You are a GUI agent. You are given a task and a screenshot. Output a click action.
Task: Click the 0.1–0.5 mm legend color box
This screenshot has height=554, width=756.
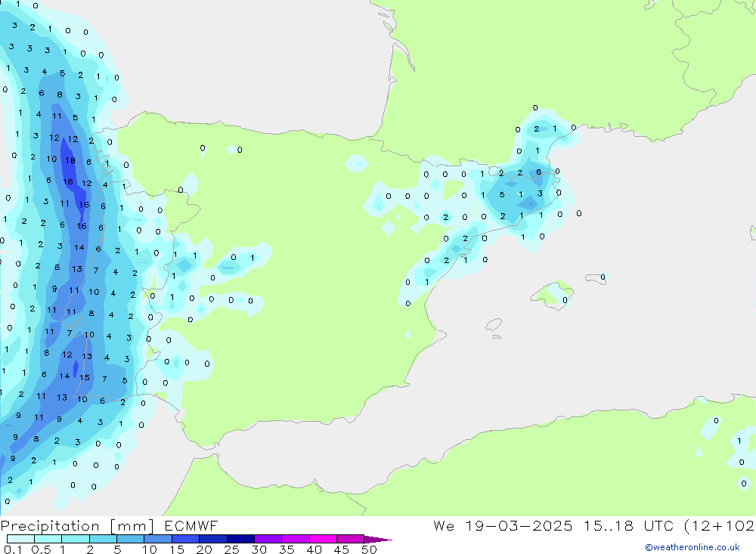(x=20, y=539)
